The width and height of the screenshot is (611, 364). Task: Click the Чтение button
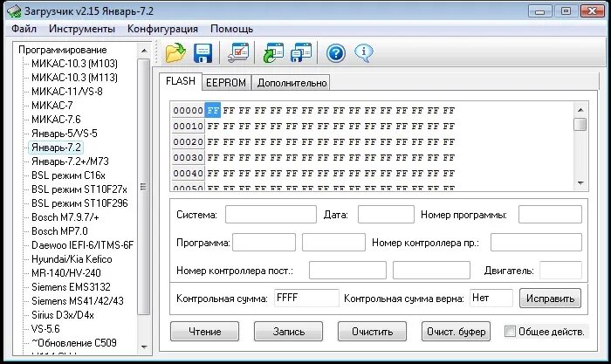204,331
